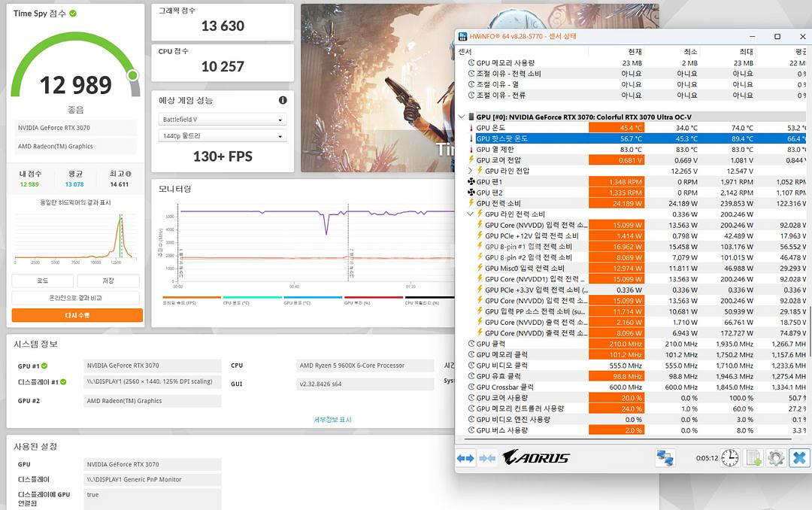Click the HWiNFO app icon in title bar

click(x=462, y=36)
